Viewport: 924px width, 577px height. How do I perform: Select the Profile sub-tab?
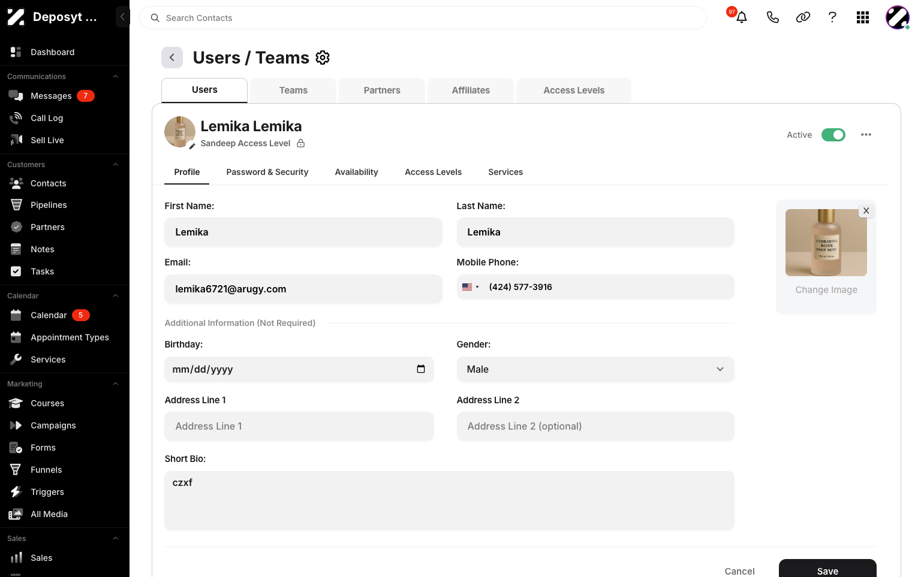[x=187, y=172]
